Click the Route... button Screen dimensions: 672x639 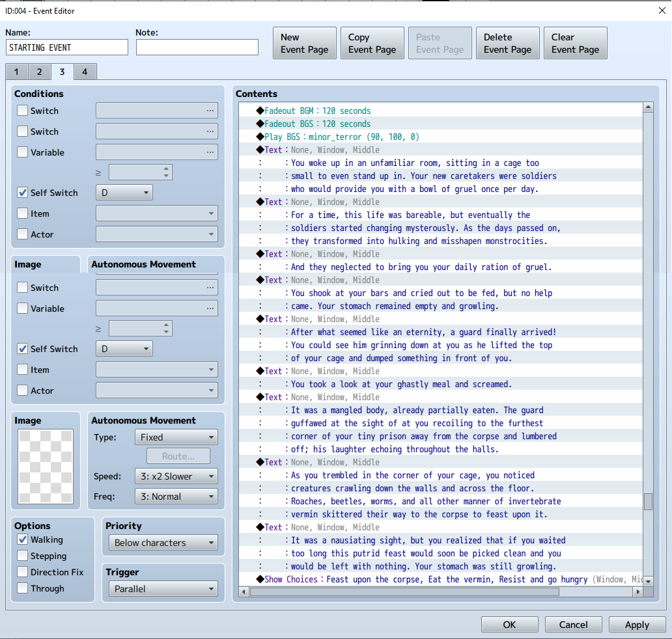pyautogui.click(x=178, y=456)
